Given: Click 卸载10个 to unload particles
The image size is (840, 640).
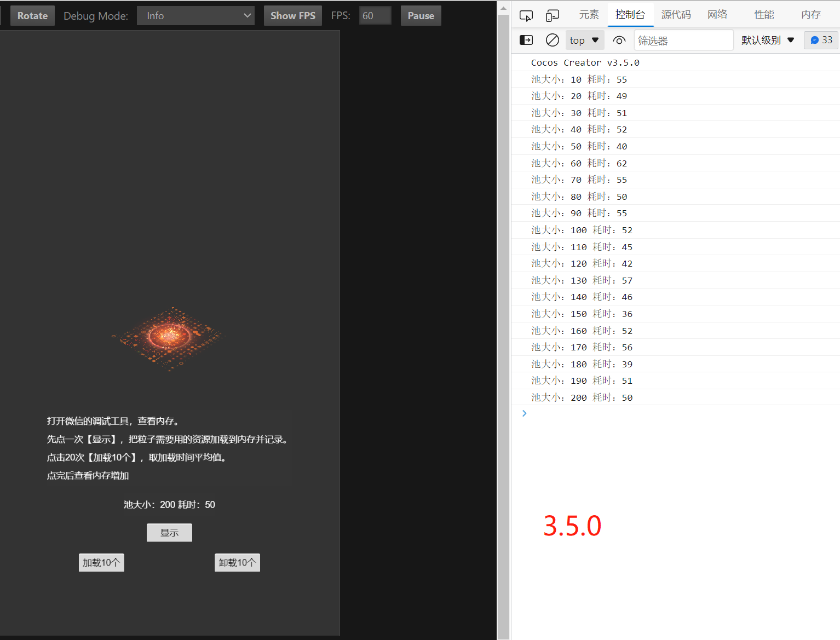Looking at the screenshot, I should [237, 562].
